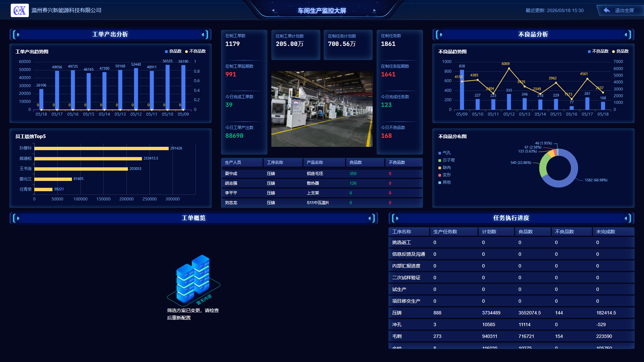Click left arrow beside 车间生产监控大屏 title

273,10
